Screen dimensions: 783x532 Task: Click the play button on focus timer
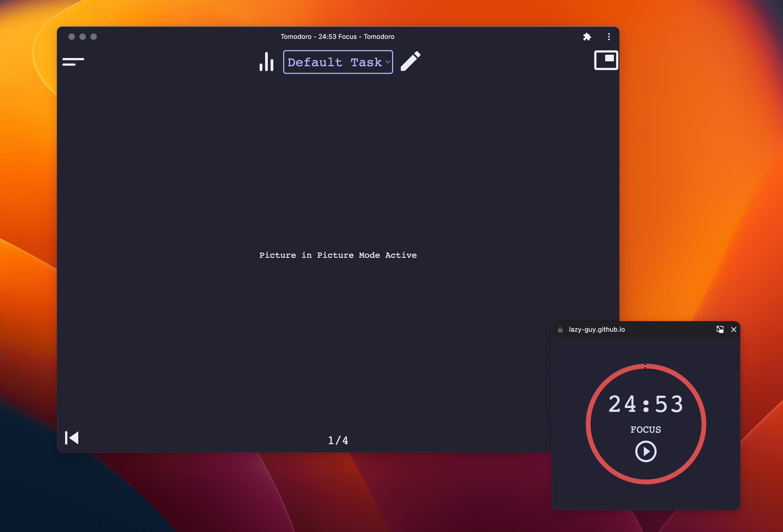(645, 451)
